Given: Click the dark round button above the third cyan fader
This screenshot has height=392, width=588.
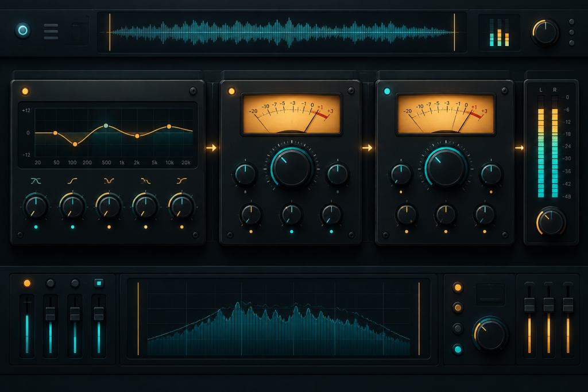Looking at the screenshot, I should (75, 283).
